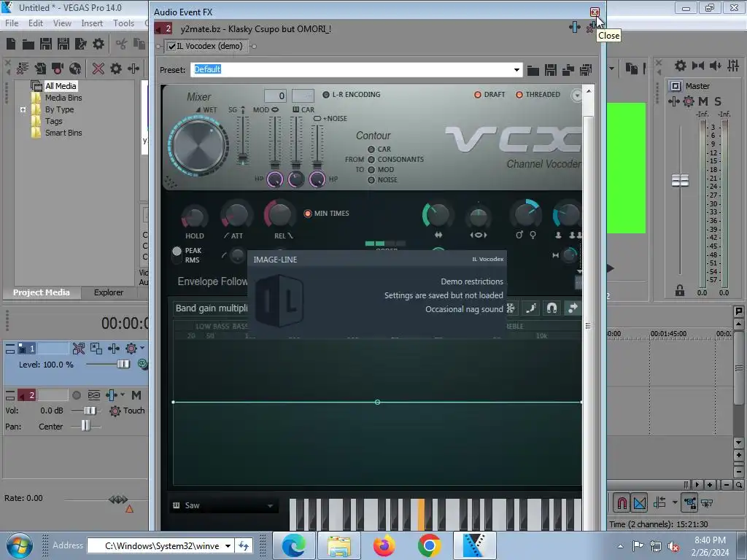Click Track 1 Track Motion icon
The height and width of the screenshot is (560, 747).
pyautogui.click(x=96, y=349)
